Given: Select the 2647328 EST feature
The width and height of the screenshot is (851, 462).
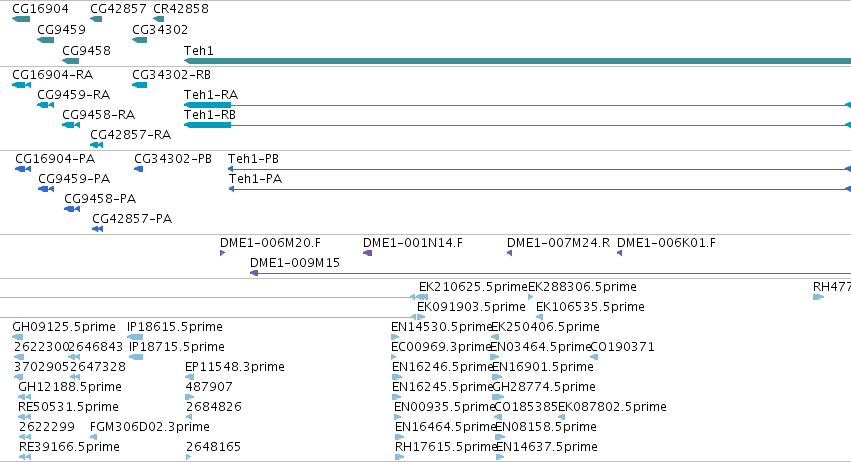Looking at the screenshot, I should click(x=75, y=377).
